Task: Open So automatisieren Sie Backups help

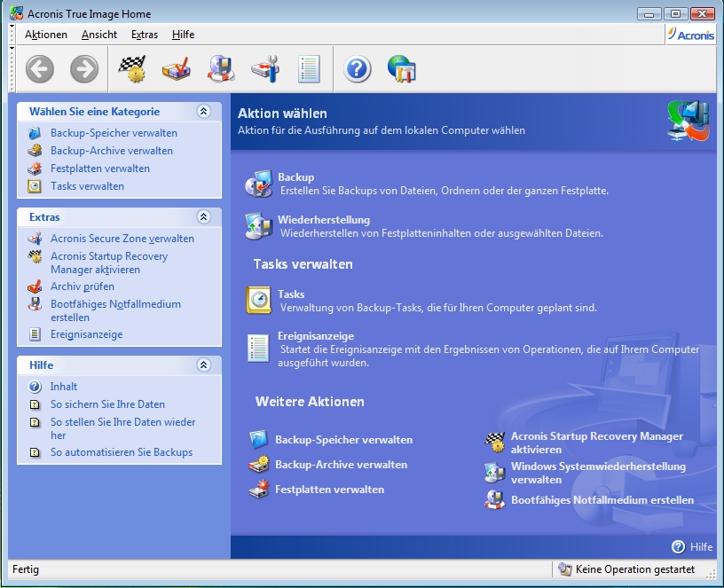Action: click(x=122, y=452)
